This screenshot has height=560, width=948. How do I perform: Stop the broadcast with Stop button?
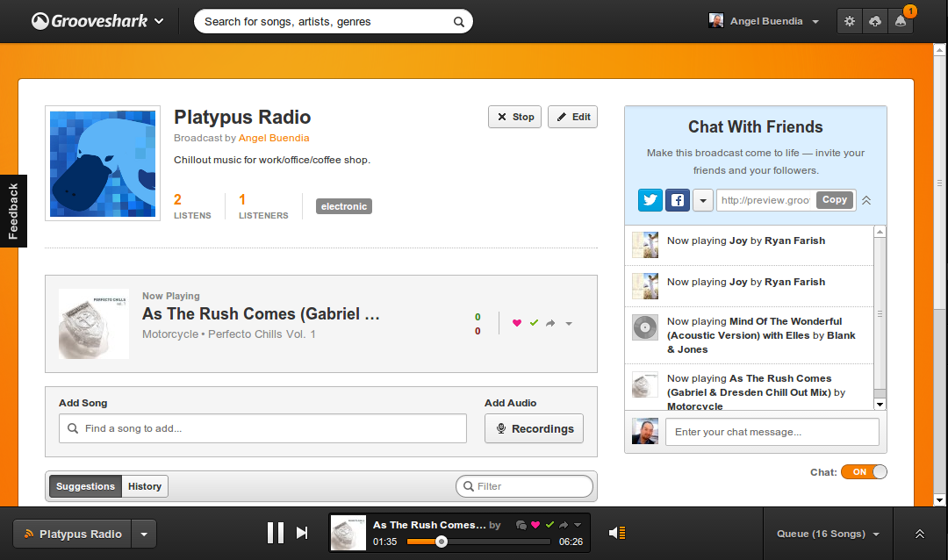point(514,117)
